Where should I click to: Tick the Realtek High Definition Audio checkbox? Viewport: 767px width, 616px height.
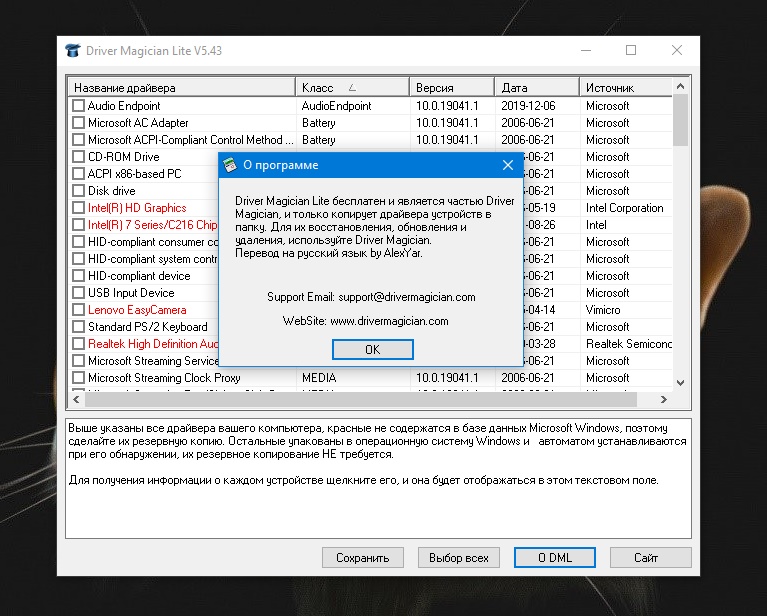coord(78,344)
